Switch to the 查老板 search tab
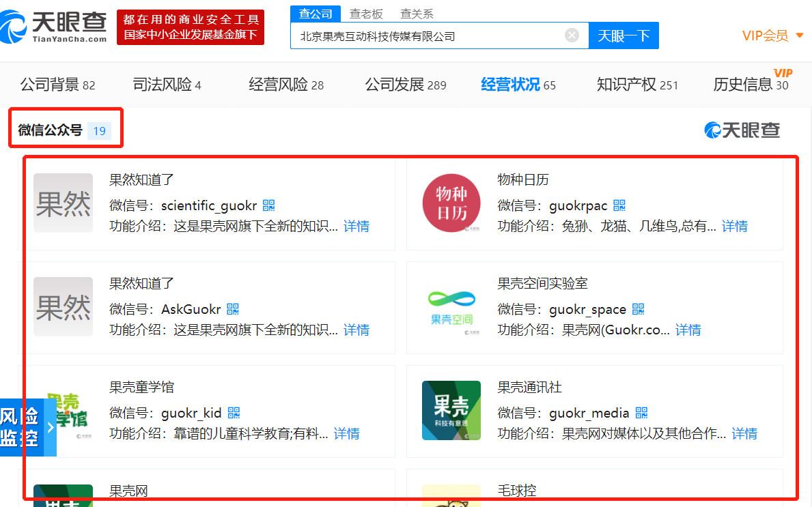The width and height of the screenshot is (812, 507). point(366,14)
